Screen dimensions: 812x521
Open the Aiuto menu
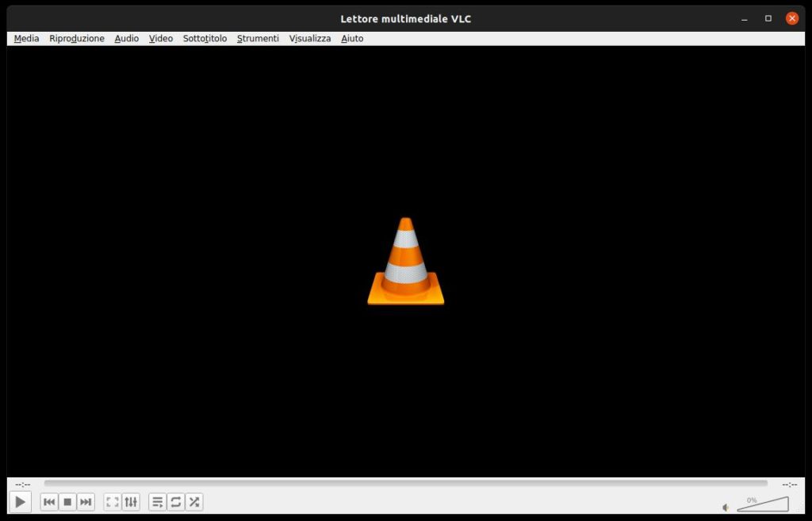pyautogui.click(x=352, y=38)
